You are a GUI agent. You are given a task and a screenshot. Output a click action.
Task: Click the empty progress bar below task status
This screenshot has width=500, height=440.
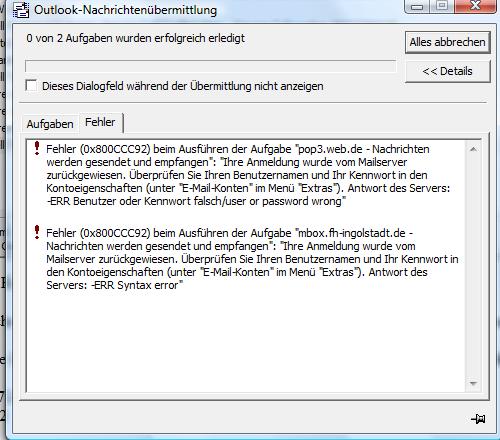(211, 66)
